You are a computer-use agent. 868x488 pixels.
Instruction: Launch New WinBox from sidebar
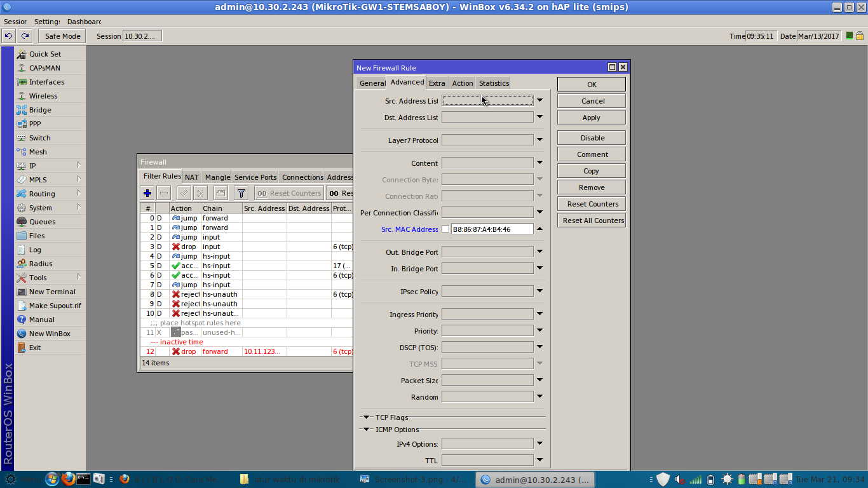coord(50,334)
